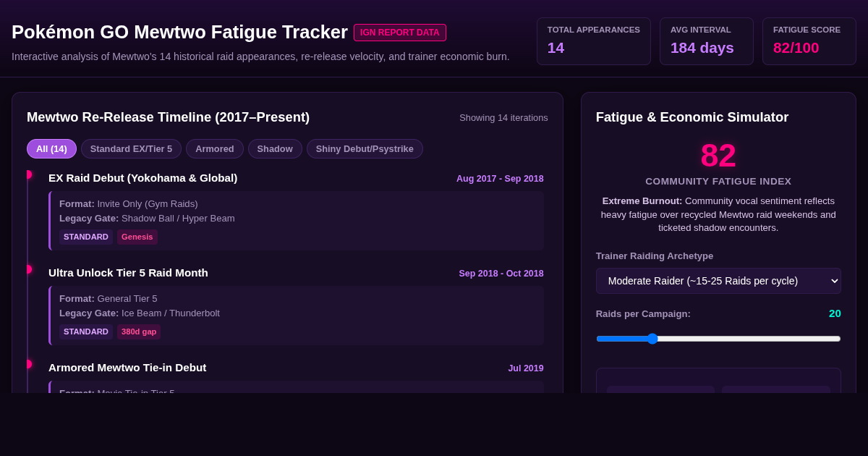
Task: Click the Format: Invite Only (Gym Raids) line
Action: pos(129,203)
